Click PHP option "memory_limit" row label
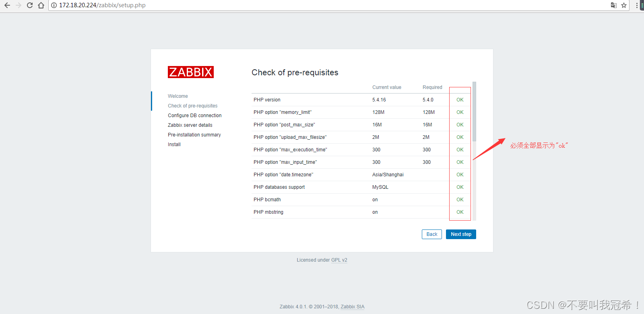 tap(283, 112)
